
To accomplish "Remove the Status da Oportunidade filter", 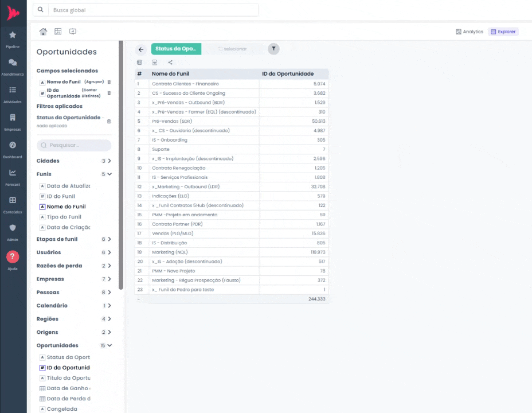I will coord(109,121).
